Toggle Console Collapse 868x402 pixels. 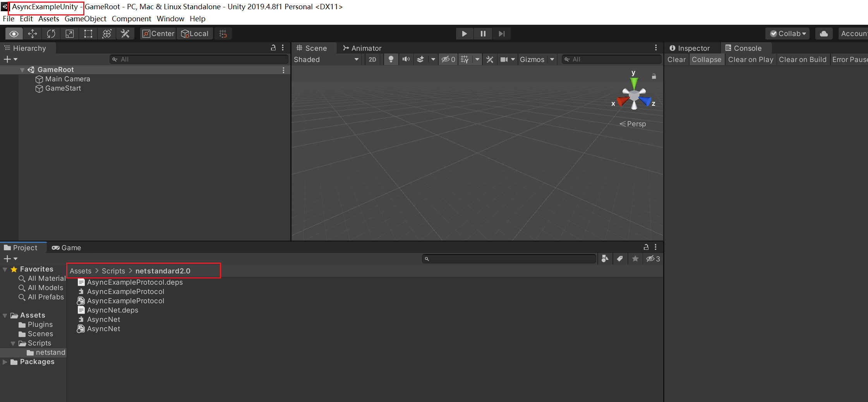[x=707, y=59]
